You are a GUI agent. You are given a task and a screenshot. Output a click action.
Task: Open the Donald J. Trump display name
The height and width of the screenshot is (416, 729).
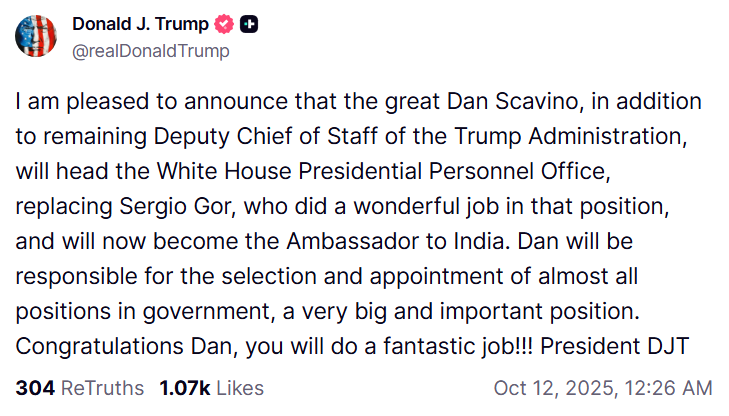click(138, 24)
